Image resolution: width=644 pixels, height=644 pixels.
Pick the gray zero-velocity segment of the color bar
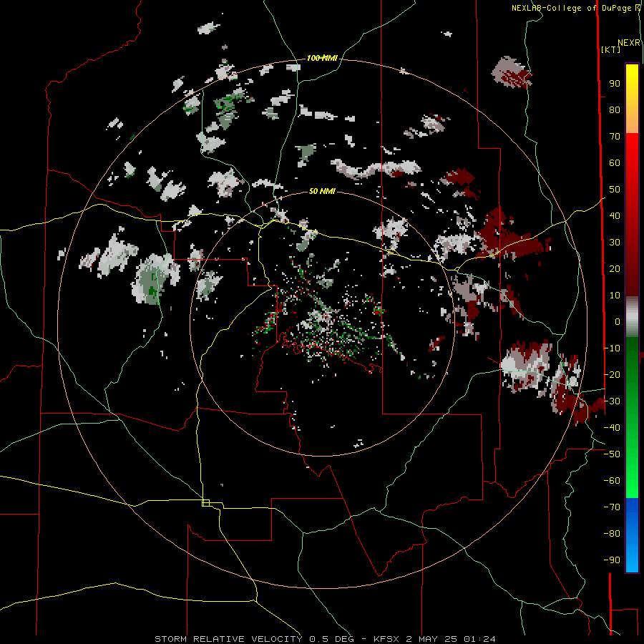pyautogui.click(x=632, y=317)
